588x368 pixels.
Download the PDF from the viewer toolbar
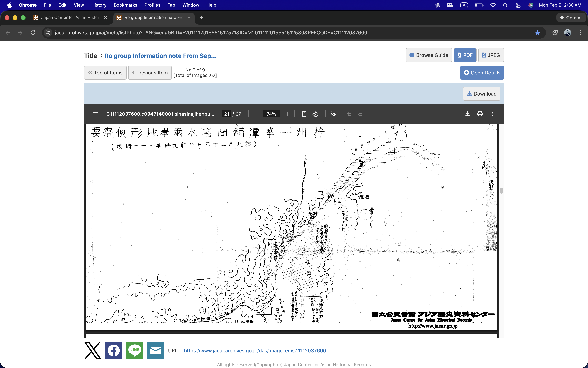[x=467, y=114]
